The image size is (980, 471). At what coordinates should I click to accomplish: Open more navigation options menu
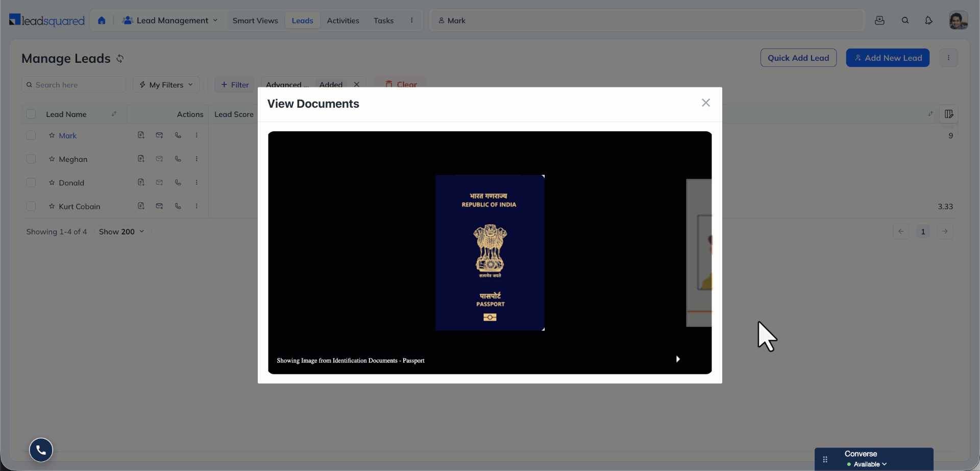[x=412, y=20]
